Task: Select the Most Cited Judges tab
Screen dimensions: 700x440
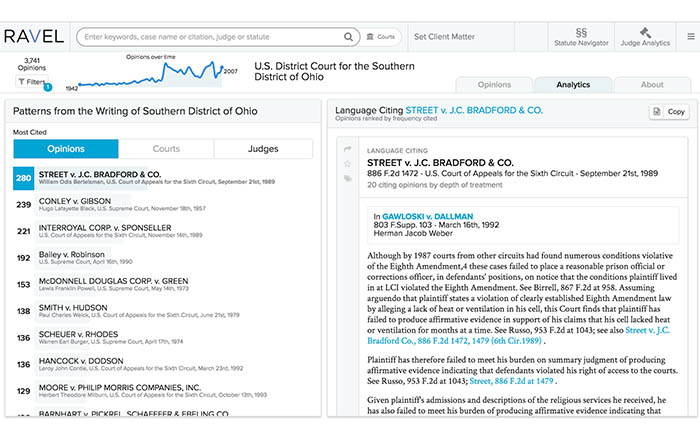Action: (263, 149)
